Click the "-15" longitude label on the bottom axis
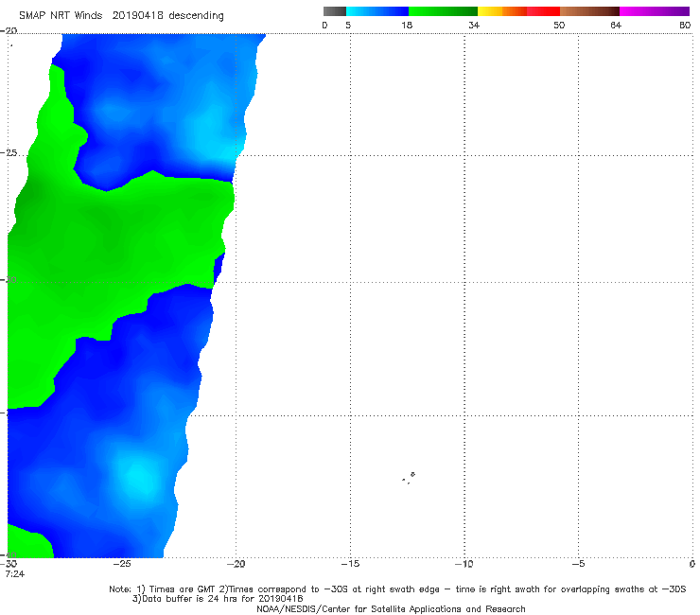700x615 pixels. [350, 564]
